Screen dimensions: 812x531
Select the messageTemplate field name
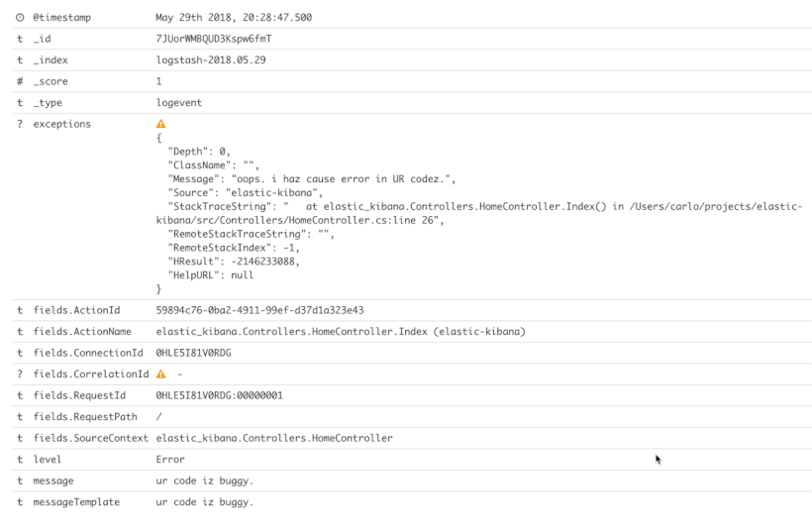[x=76, y=501]
